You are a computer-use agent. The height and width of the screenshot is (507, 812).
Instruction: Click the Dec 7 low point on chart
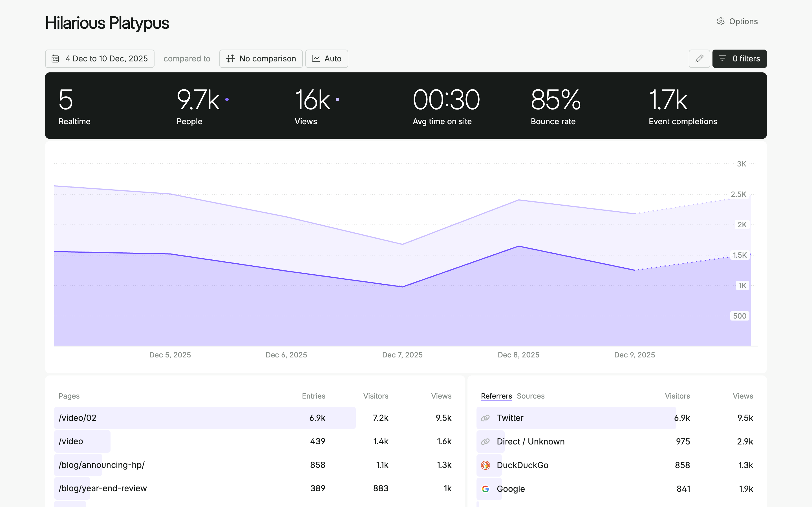coord(402,287)
